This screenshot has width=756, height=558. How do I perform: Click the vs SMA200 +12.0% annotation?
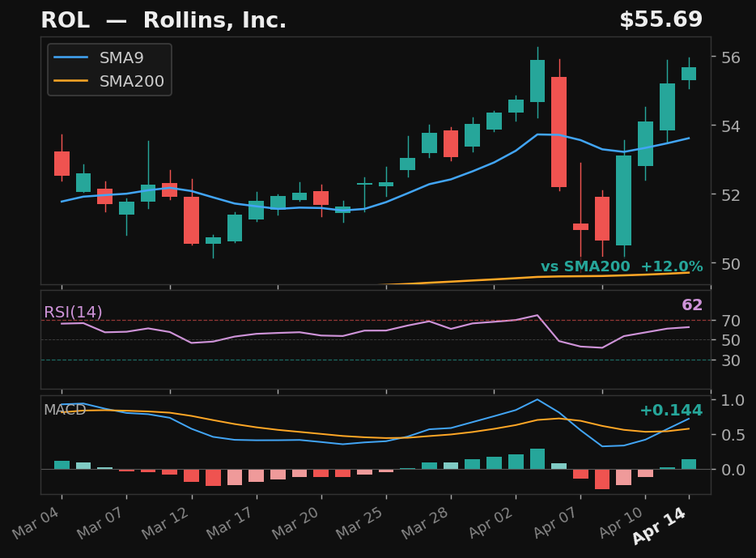622,266
